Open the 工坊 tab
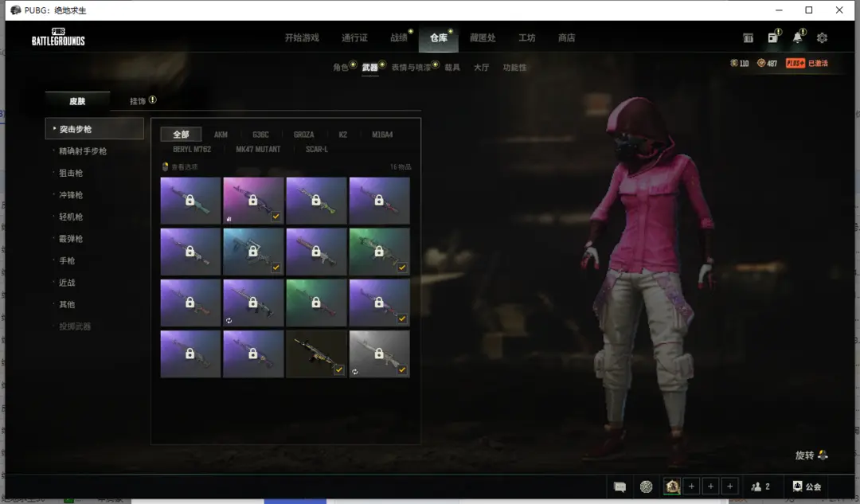The height and width of the screenshot is (504, 860). point(527,37)
